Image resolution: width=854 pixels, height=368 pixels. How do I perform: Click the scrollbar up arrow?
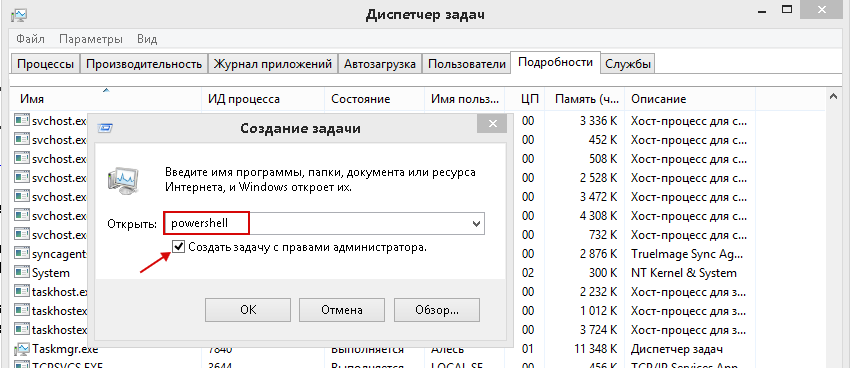[x=833, y=97]
